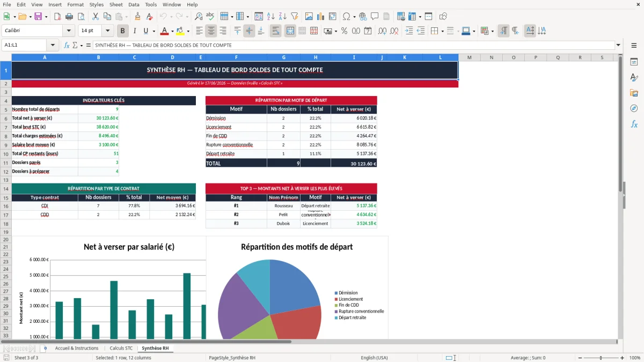Increase indent icon
The width and height of the screenshot is (644, 362).
coord(409,31)
